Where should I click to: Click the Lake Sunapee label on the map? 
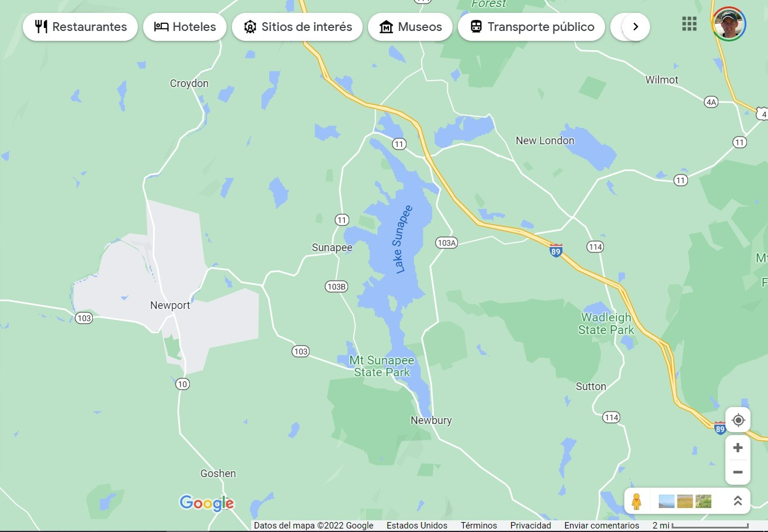click(404, 239)
